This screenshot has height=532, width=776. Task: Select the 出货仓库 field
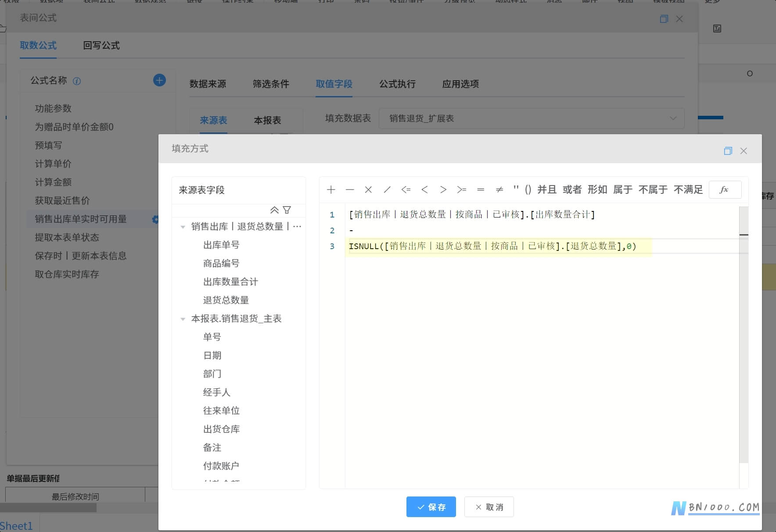click(221, 429)
